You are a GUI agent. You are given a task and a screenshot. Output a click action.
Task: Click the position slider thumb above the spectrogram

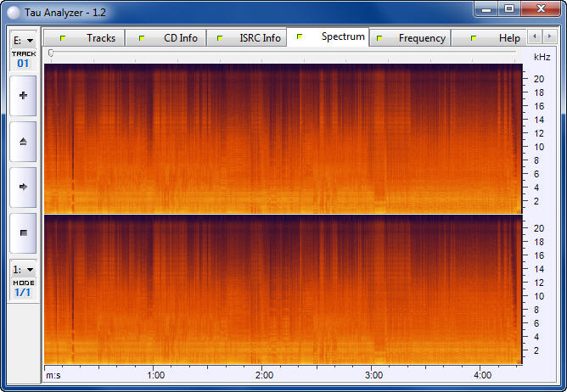(51, 53)
